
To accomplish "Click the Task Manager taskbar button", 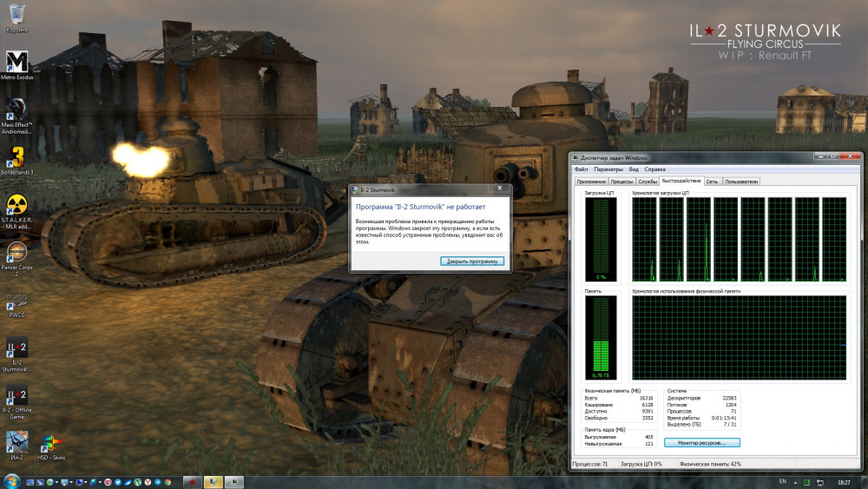I will 234,481.
